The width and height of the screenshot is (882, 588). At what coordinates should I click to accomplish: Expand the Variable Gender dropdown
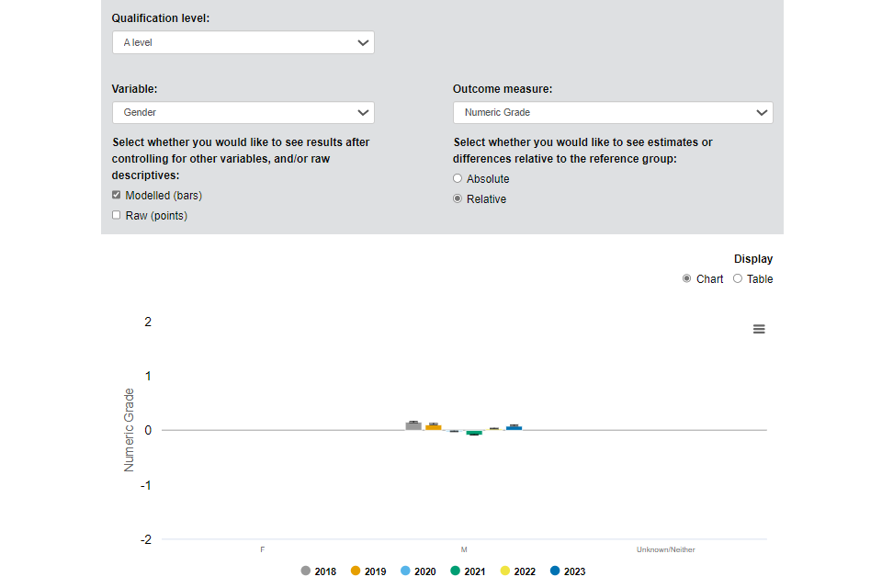coord(243,112)
